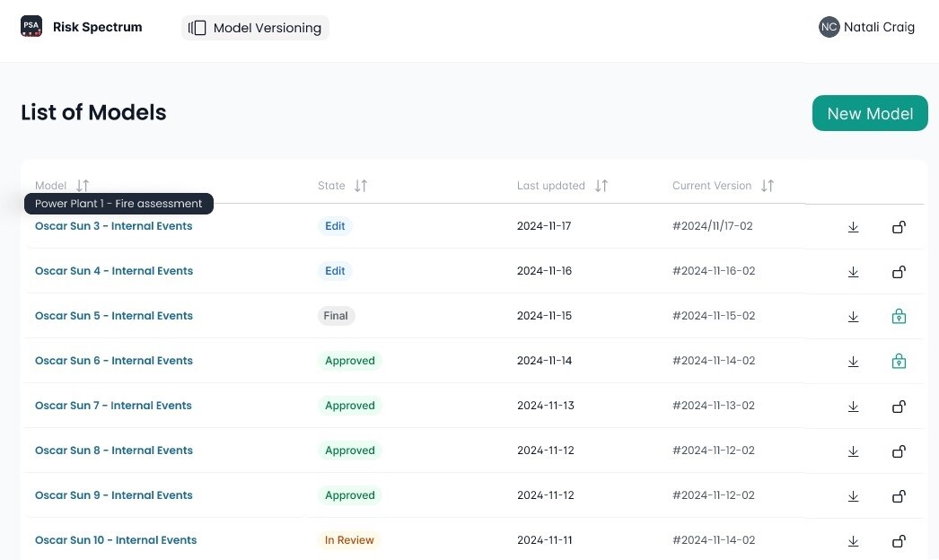Open Oscar Sun 4 - Internal Events

pyautogui.click(x=113, y=271)
